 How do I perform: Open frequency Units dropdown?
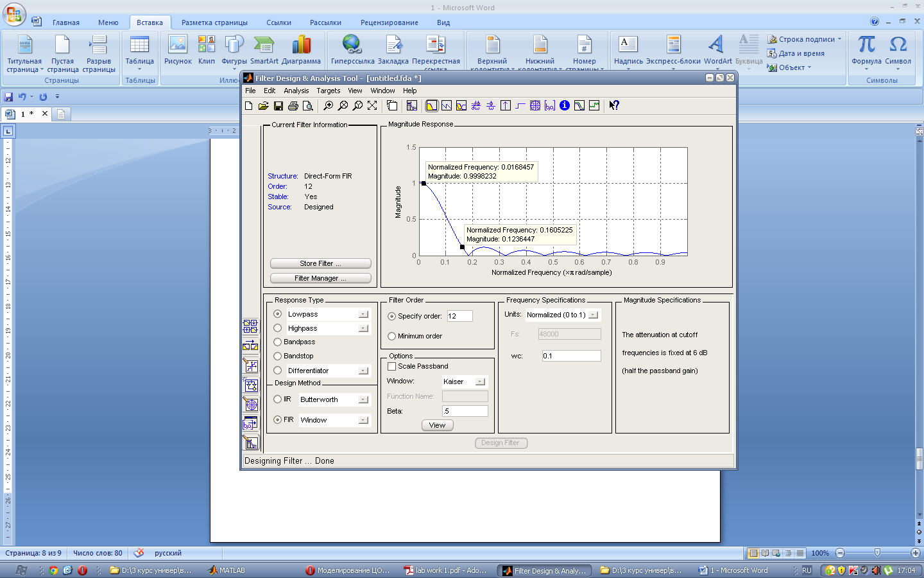(594, 315)
